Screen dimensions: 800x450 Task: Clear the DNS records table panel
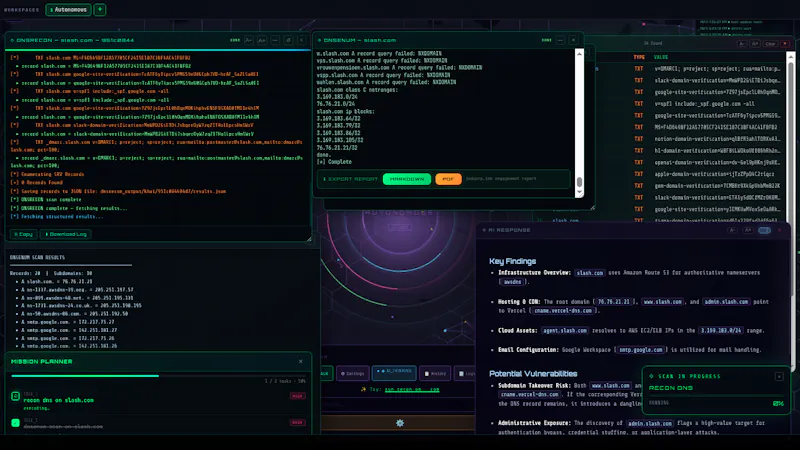coord(770,44)
